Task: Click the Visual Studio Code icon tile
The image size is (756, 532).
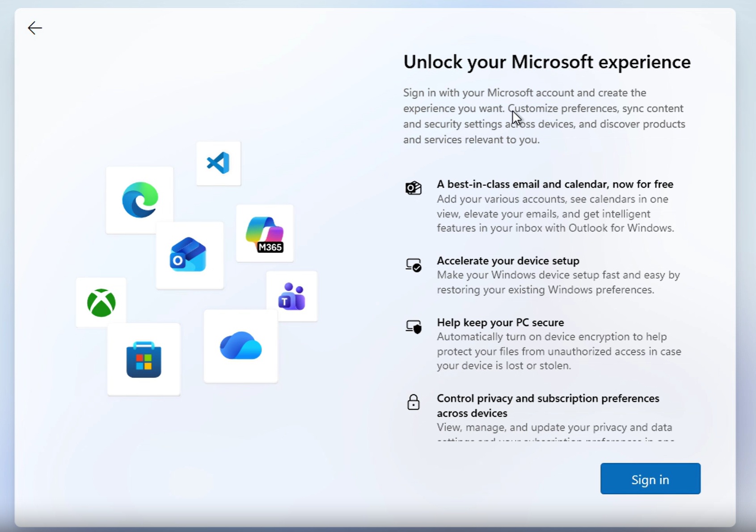Action: pyautogui.click(x=218, y=163)
